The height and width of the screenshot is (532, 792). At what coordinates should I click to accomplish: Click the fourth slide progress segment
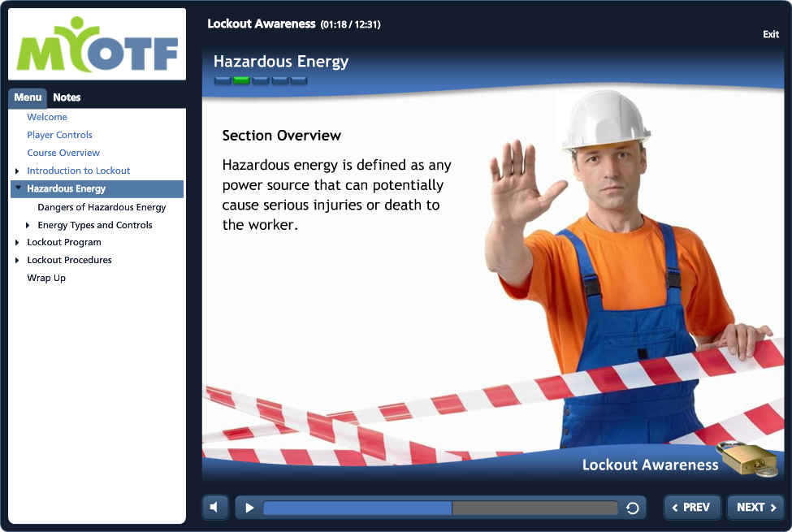click(x=279, y=80)
